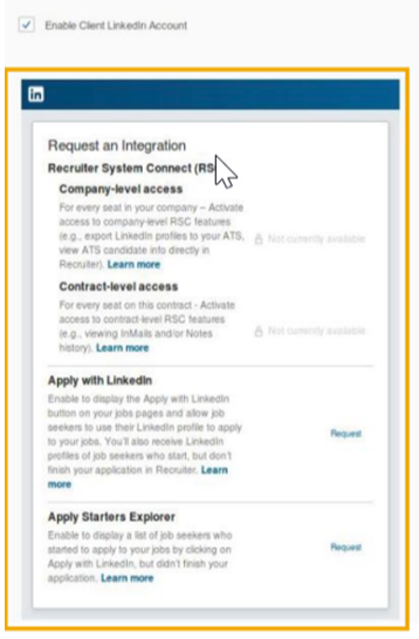
Task: Click Not currently available for Contract-level access
Action: click(x=316, y=331)
